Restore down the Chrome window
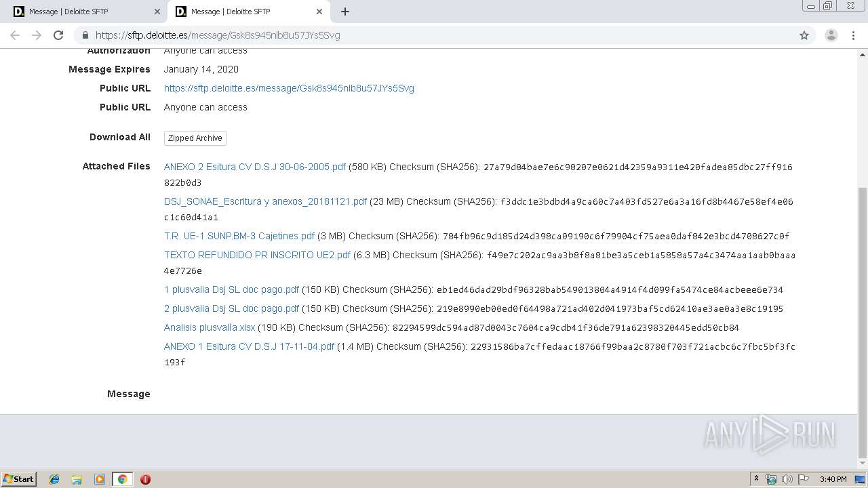This screenshot has height=488, width=868. pyautogui.click(x=828, y=6)
